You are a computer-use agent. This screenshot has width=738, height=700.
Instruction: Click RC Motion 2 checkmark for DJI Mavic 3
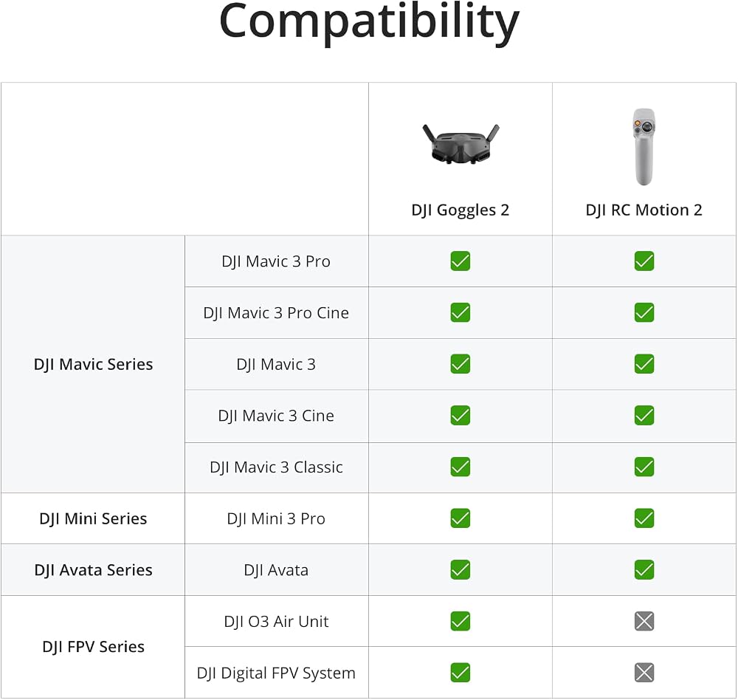point(644,364)
